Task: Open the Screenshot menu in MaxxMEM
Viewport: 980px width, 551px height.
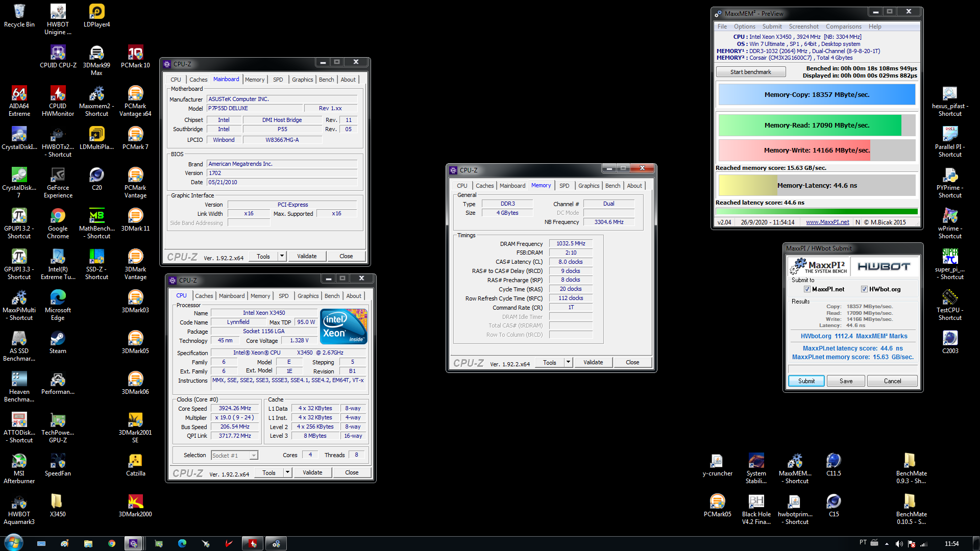Action: coord(803,27)
